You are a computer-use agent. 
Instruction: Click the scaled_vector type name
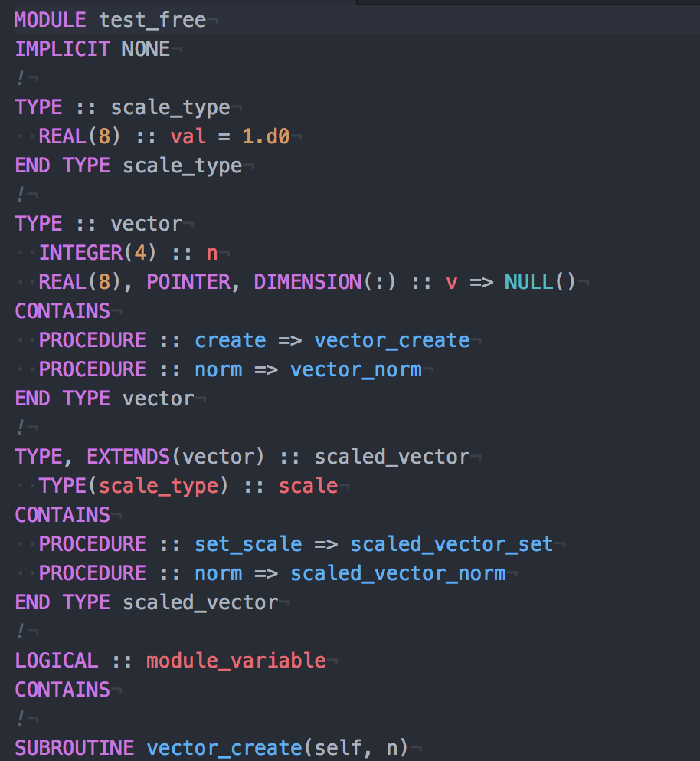click(x=392, y=458)
